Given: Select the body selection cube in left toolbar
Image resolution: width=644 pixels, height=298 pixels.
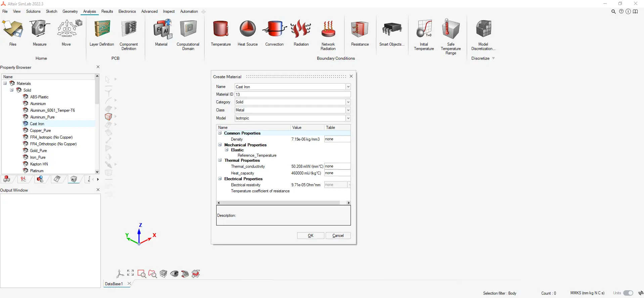Looking at the screenshot, I should coord(108,116).
